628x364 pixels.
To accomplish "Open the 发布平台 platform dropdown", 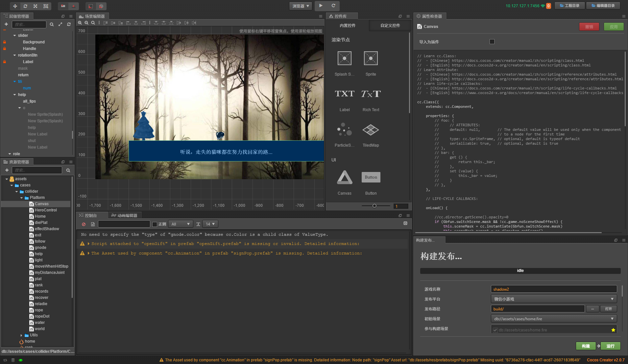I will 554,299.
